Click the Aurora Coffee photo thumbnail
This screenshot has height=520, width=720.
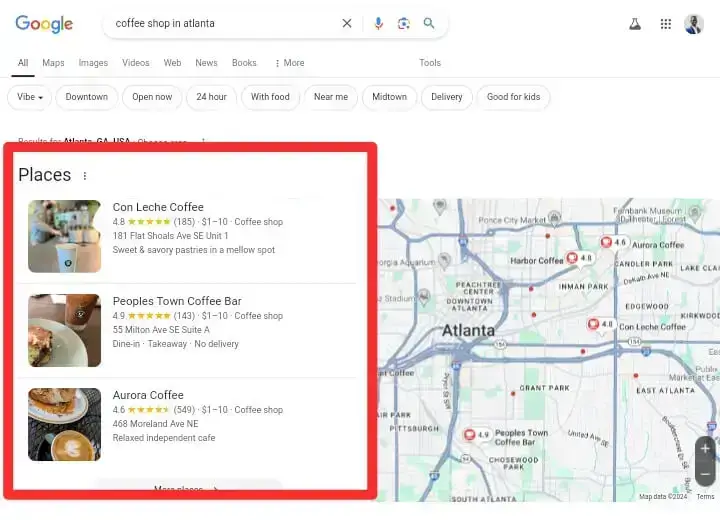click(x=65, y=424)
